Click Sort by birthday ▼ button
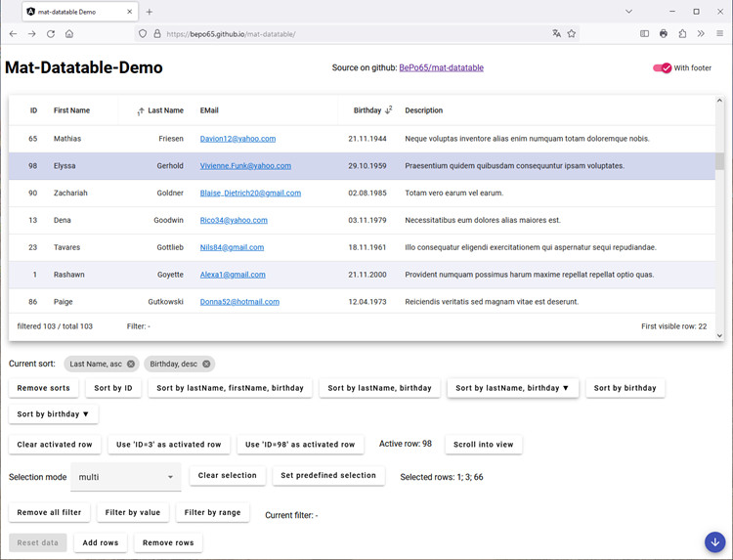The image size is (733, 560). pyautogui.click(x=54, y=414)
